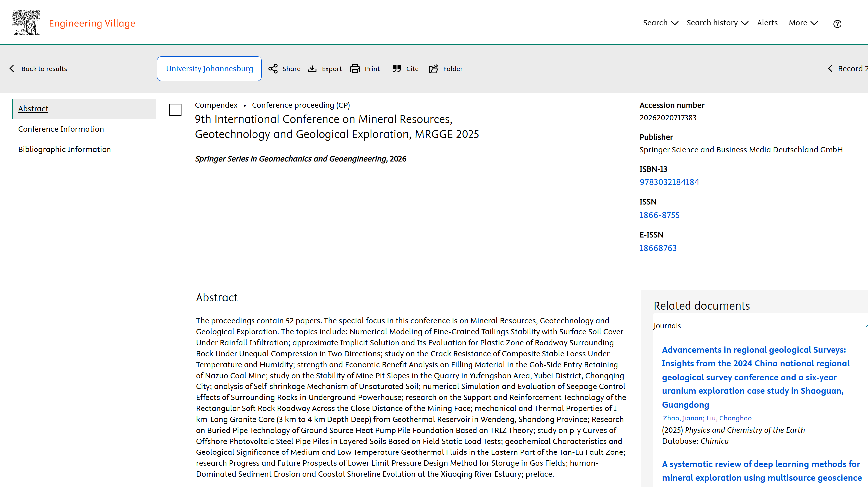
Task: Open 'Advancements in regional geological Surveys' related document
Action: click(x=756, y=377)
